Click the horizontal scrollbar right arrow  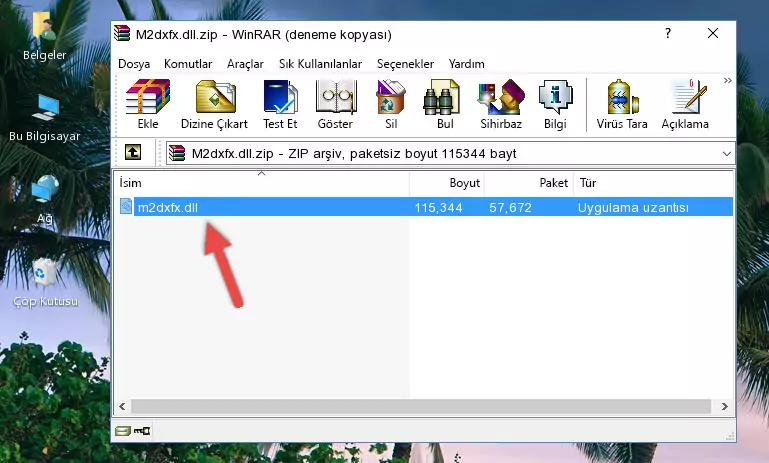coord(724,406)
